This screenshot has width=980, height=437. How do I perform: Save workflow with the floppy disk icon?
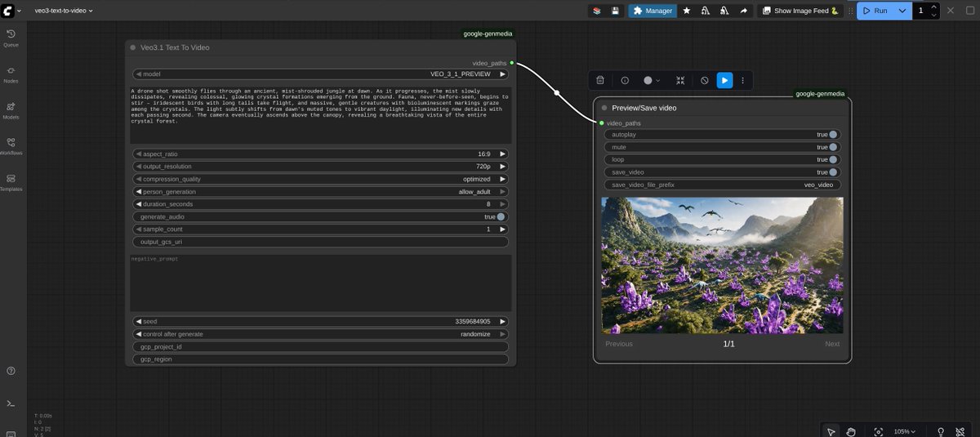click(615, 11)
